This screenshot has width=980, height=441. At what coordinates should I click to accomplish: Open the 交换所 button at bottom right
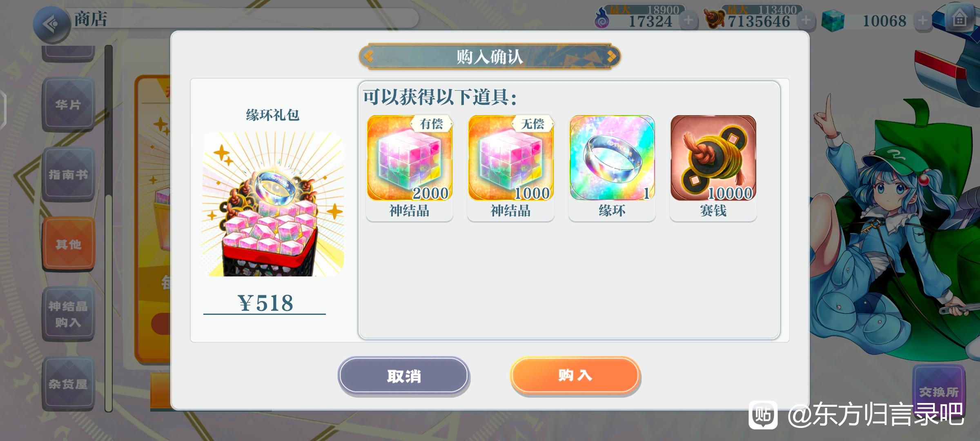(x=939, y=392)
